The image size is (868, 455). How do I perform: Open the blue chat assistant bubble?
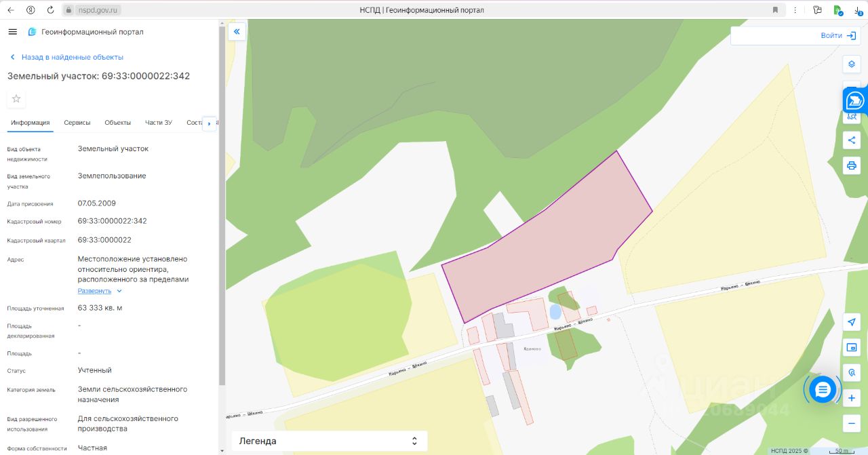(823, 389)
